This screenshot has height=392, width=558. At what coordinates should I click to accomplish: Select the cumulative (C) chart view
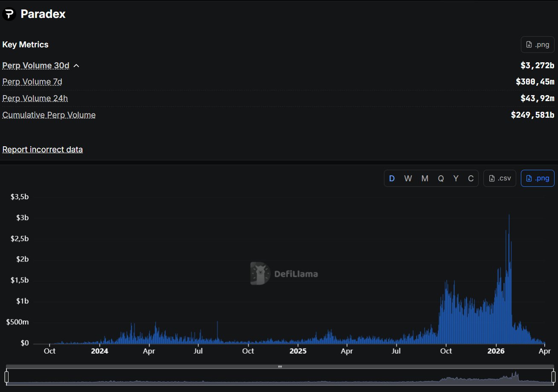pos(471,178)
